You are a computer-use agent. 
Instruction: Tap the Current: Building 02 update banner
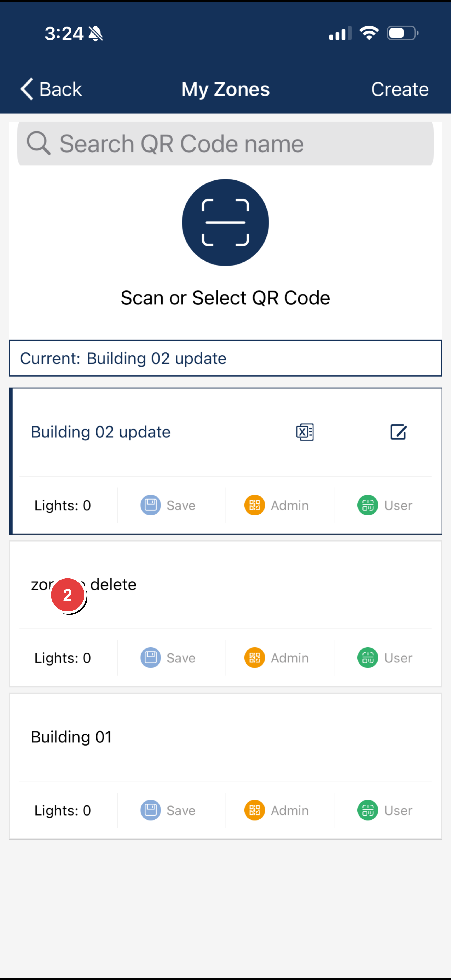click(x=225, y=358)
